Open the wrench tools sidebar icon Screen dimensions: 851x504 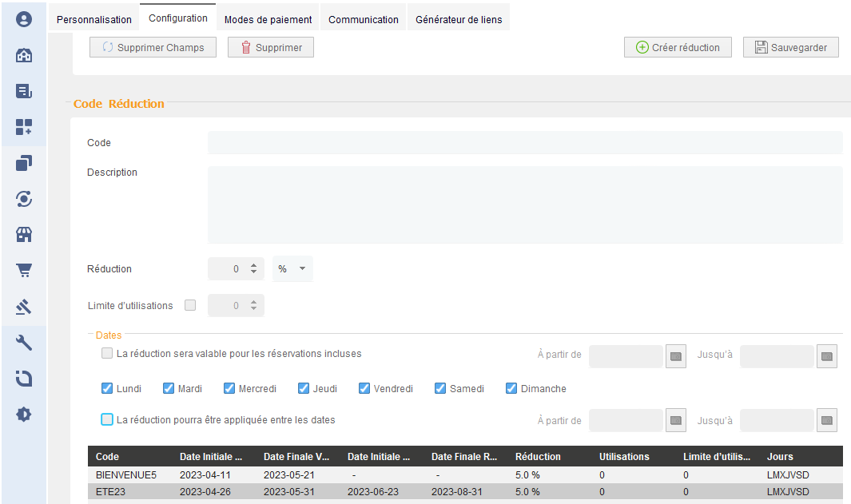pos(24,343)
